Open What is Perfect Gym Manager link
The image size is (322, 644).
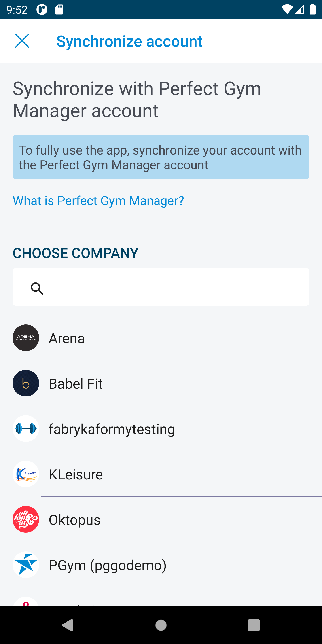(x=98, y=201)
